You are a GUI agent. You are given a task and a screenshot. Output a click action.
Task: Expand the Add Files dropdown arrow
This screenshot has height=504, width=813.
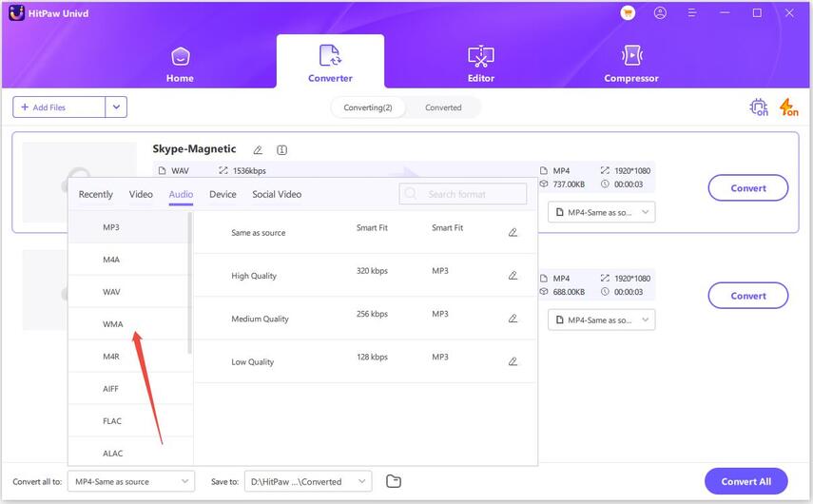pos(116,107)
